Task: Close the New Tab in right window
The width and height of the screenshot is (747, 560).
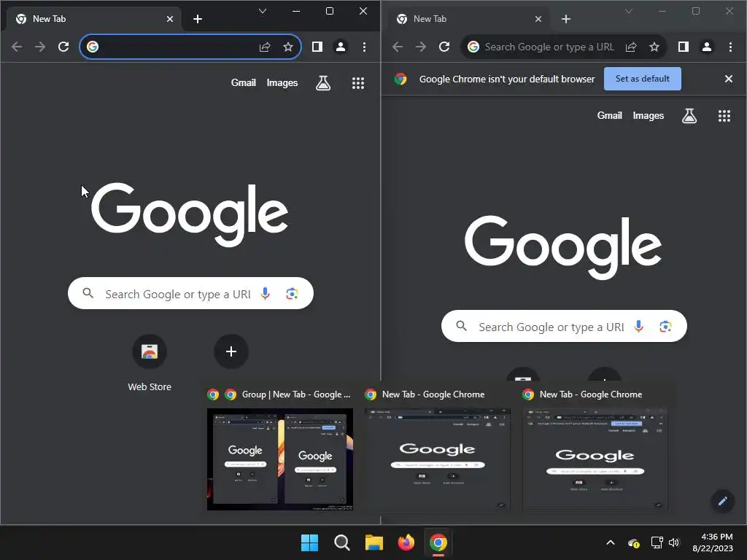Action: [x=538, y=19]
